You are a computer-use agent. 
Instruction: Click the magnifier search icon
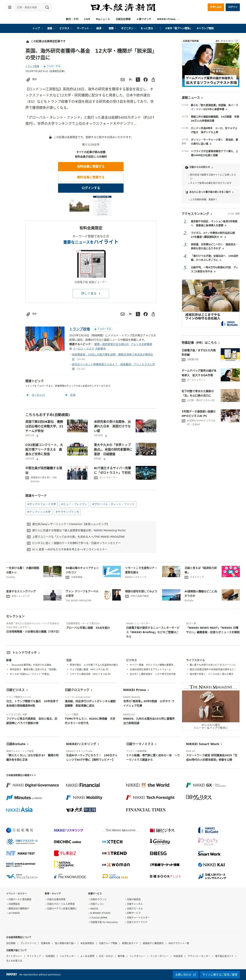tap(47, 7)
